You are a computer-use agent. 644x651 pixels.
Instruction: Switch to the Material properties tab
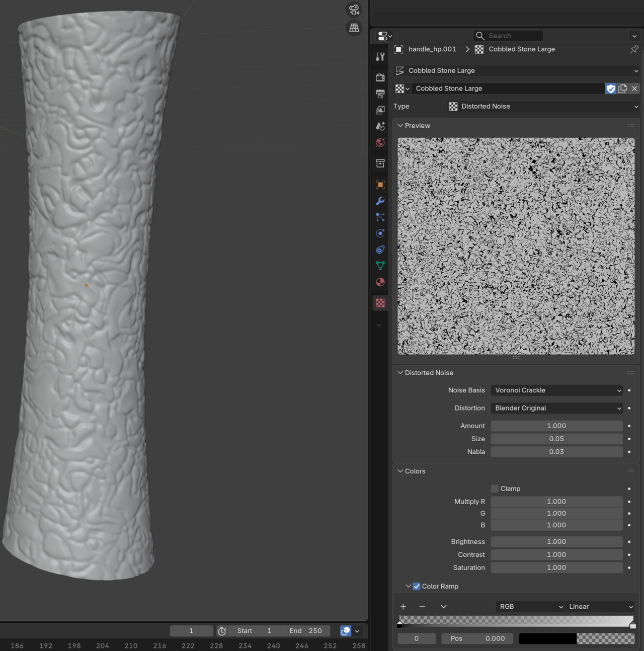[x=380, y=282]
